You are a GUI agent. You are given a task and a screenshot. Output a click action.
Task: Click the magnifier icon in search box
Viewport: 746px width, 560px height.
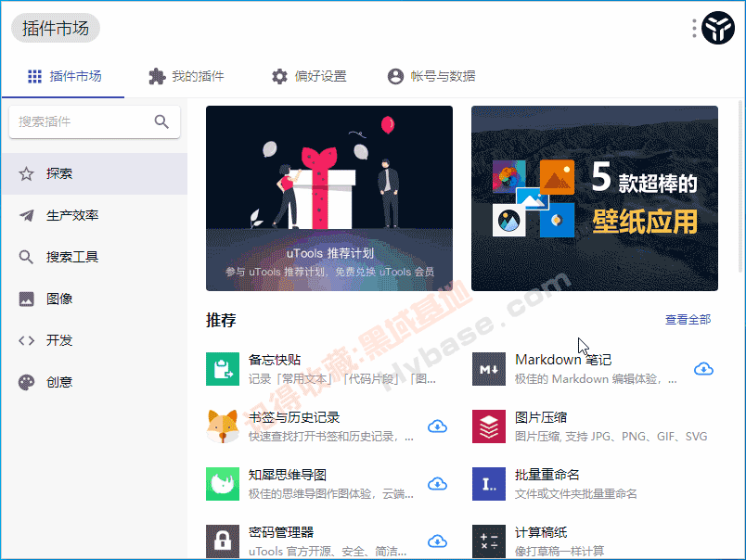point(161,121)
